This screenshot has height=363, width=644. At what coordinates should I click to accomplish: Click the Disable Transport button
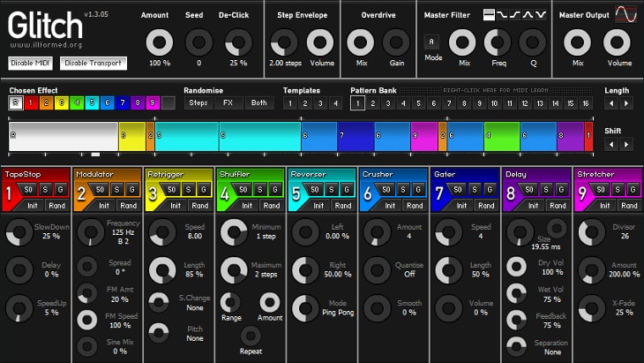pos(94,64)
